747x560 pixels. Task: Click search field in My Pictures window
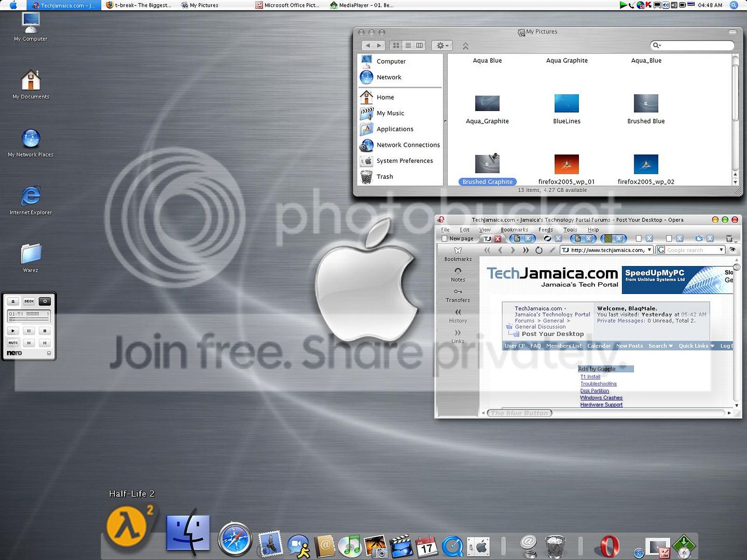[x=692, y=46]
